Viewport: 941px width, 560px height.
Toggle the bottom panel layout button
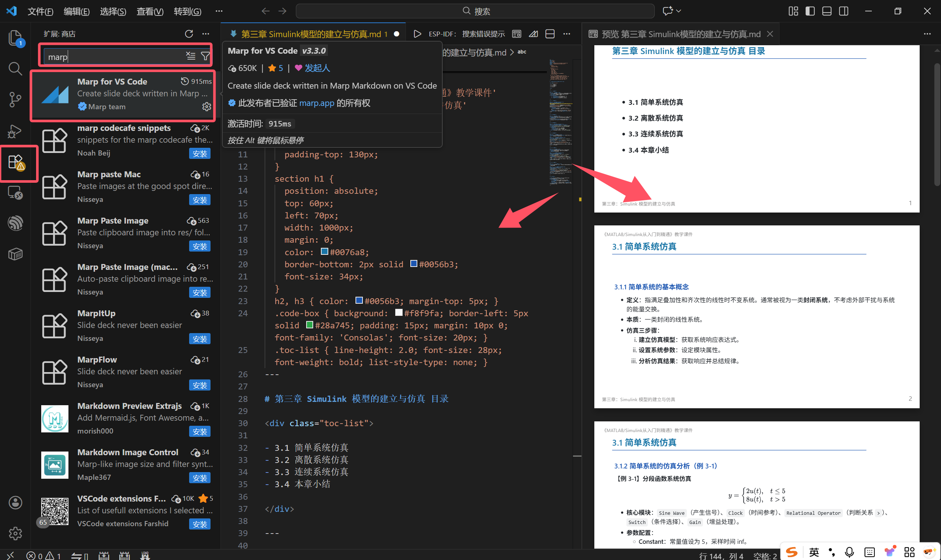pos(827,11)
